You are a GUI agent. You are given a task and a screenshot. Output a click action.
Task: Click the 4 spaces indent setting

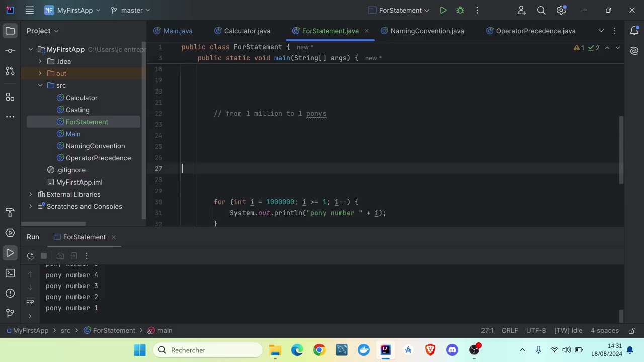[x=605, y=331]
